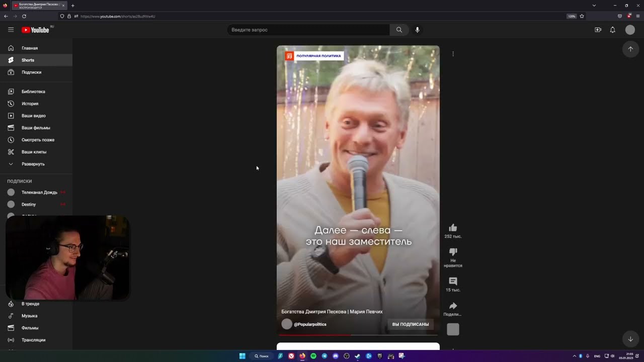644x362 pixels.
Task: Open Ваши клипы in the sidebar
Action: click(x=36, y=152)
